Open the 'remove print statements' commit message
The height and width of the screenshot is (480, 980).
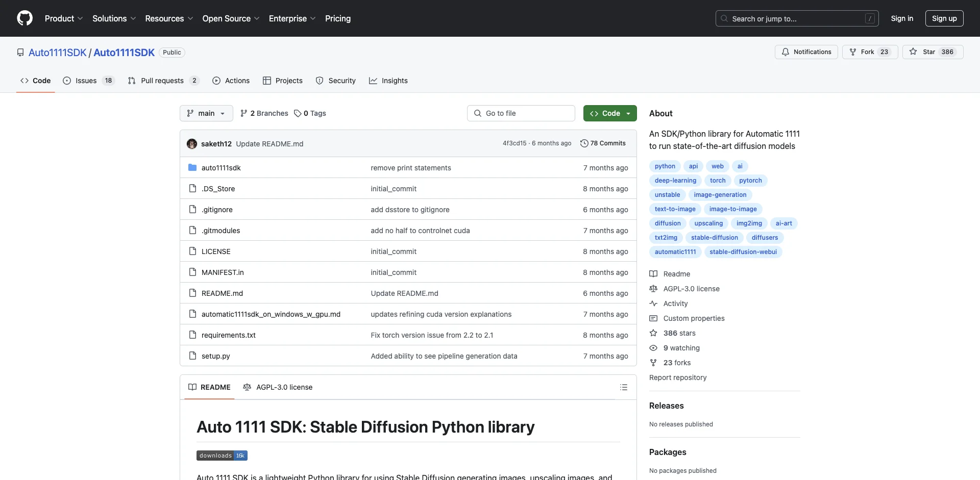pos(411,168)
